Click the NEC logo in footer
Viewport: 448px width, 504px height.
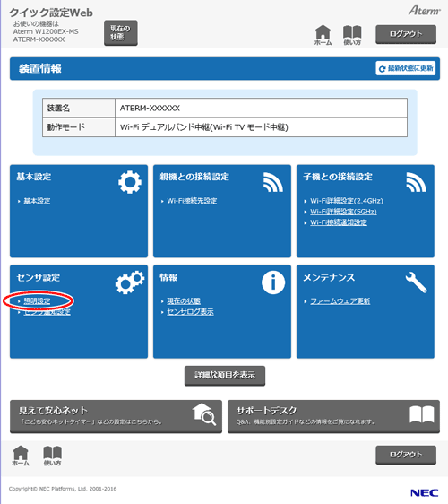[424, 492]
